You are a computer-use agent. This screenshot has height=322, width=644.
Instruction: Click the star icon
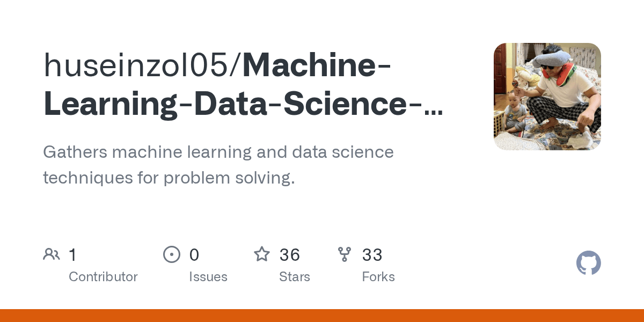point(262,254)
